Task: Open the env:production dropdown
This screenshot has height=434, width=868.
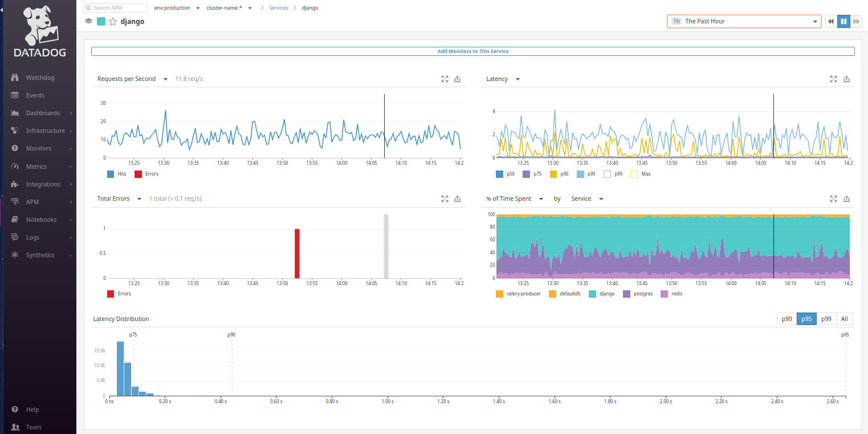Action: click(x=177, y=8)
